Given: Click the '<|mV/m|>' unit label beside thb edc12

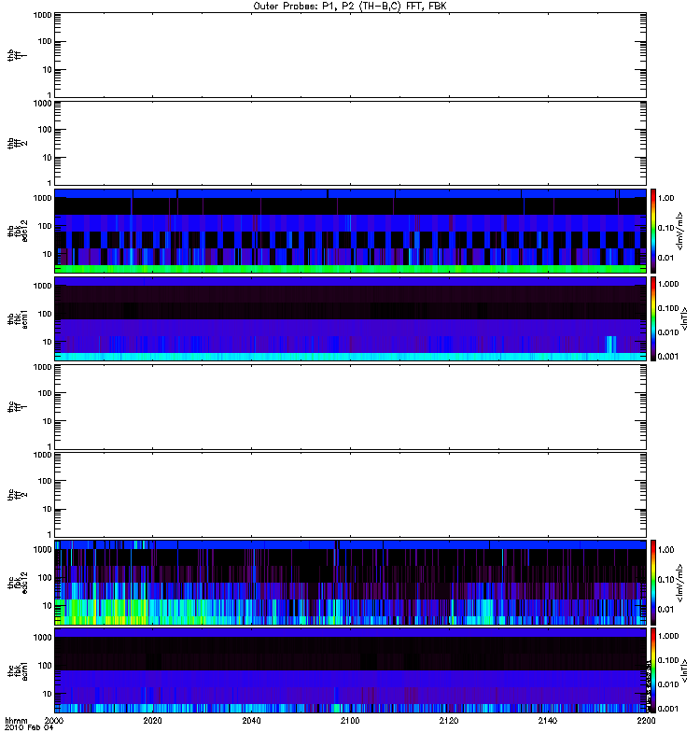Looking at the screenshot, I should [x=680, y=231].
